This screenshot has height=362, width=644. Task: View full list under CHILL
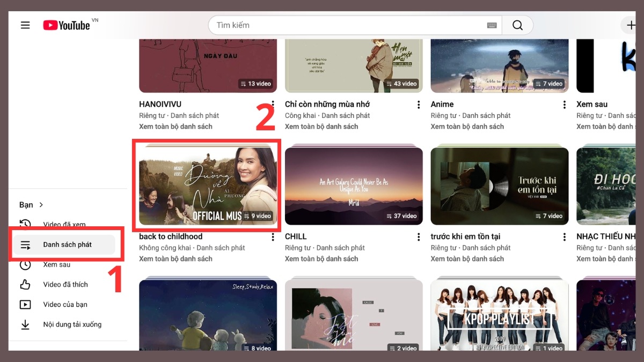pyautogui.click(x=321, y=258)
